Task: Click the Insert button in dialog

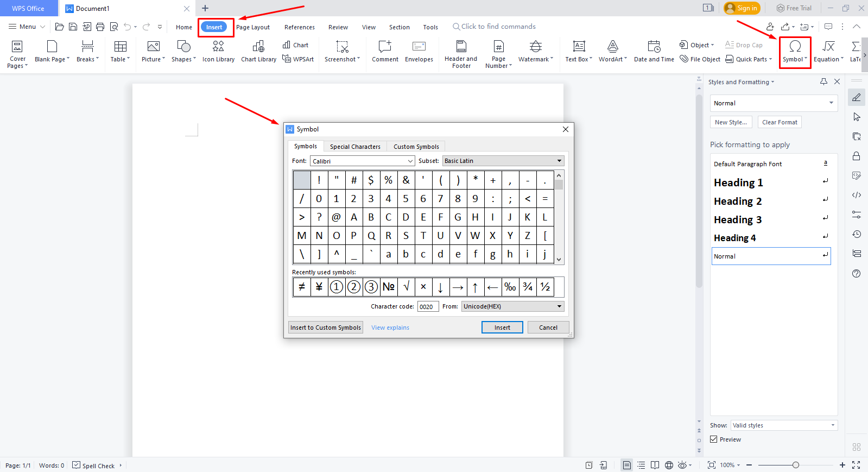Action: point(502,328)
